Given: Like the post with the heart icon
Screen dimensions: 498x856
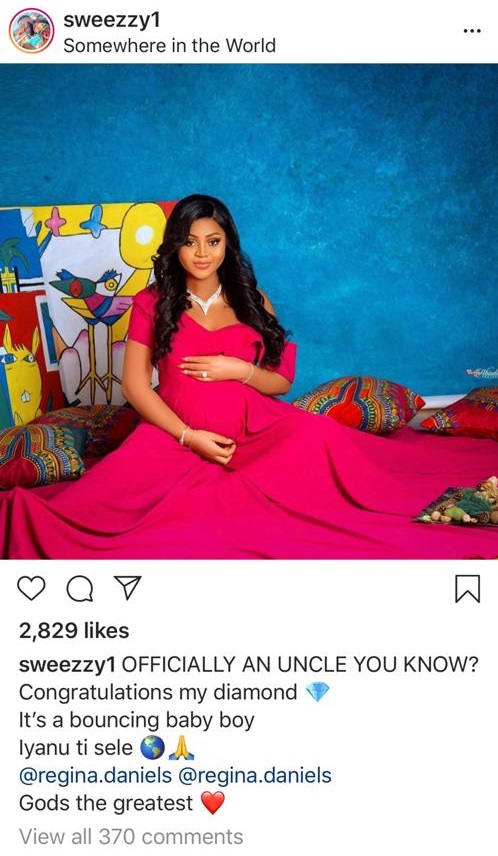Looking at the screenshot, I should coord(31,588).
